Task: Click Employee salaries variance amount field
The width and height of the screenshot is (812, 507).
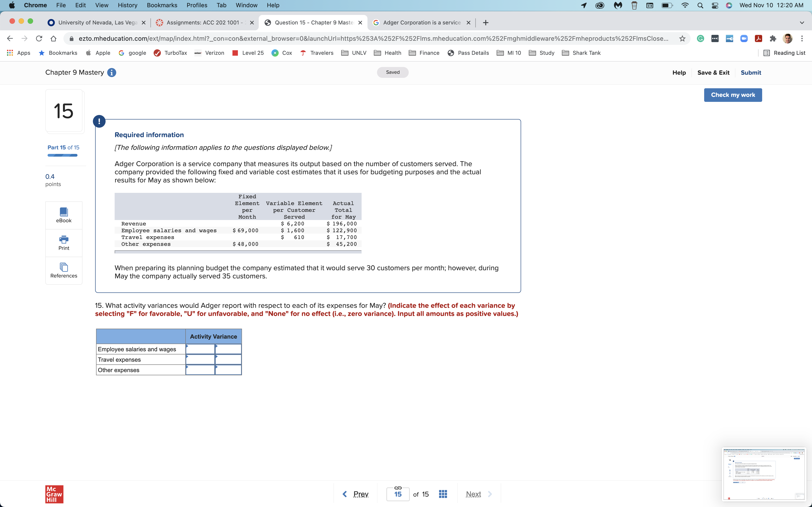Action: click(200, 349)
